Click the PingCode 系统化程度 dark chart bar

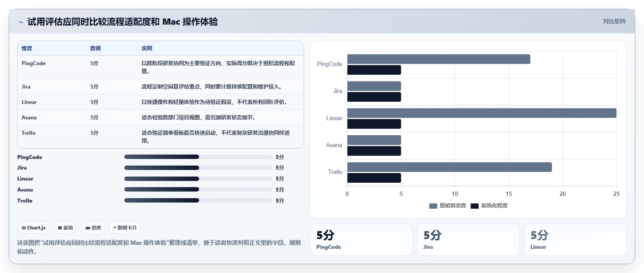tap(374, 70)
